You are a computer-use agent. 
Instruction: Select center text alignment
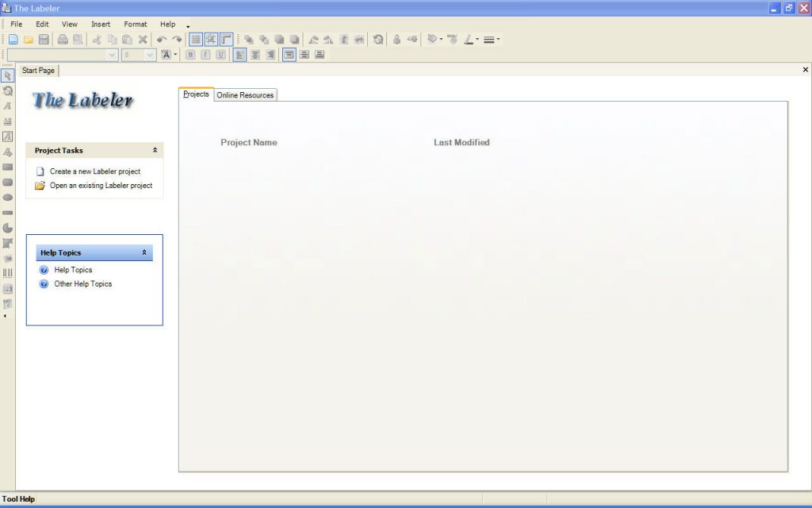pyautogui.click(x=255, y=55)
